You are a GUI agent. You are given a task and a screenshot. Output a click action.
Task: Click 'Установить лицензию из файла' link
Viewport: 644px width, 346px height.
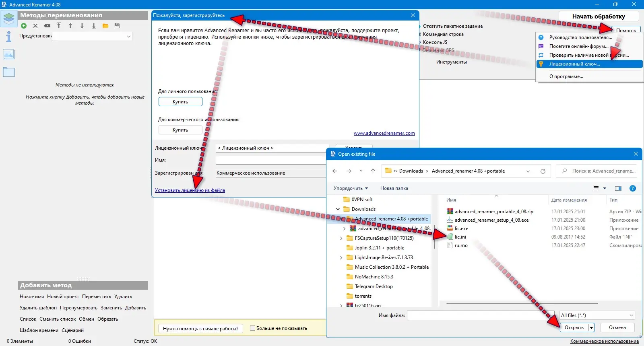tap(190, 190)
